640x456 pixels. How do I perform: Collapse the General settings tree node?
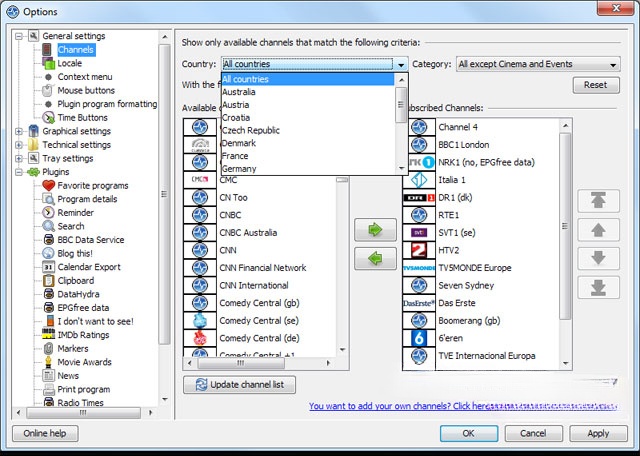(19, 36)
